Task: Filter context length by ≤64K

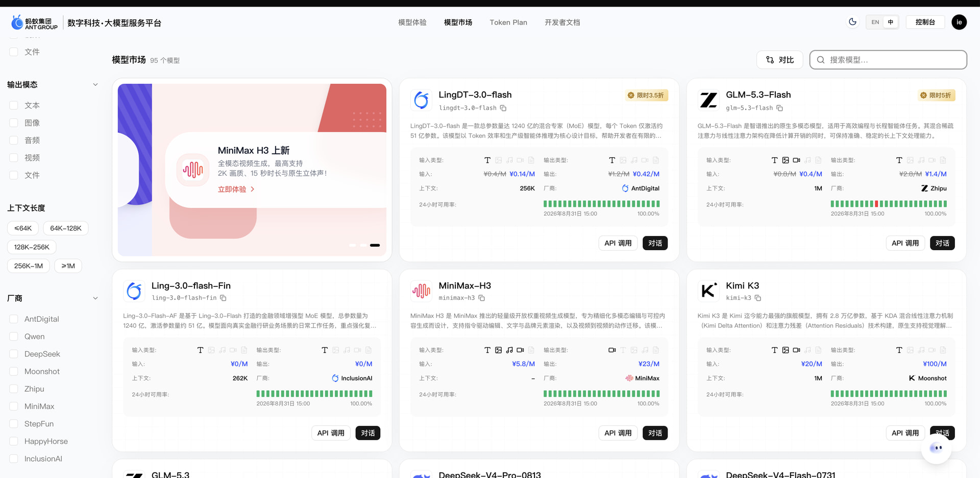Action: 23,228
